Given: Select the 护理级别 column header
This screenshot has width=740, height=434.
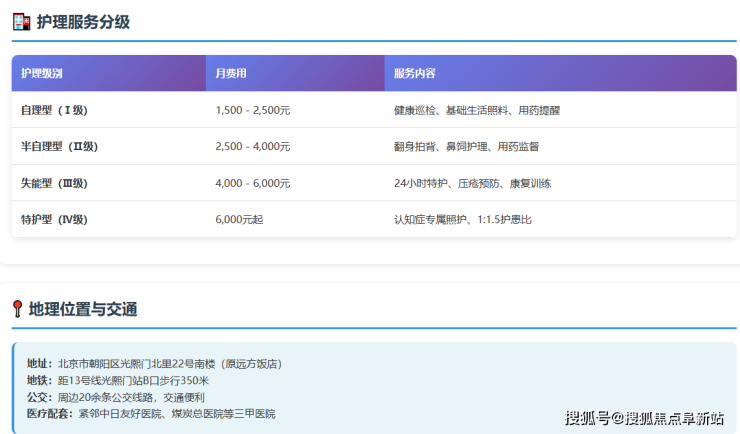Looking at the screenshot, I should [x=43, y=74].
